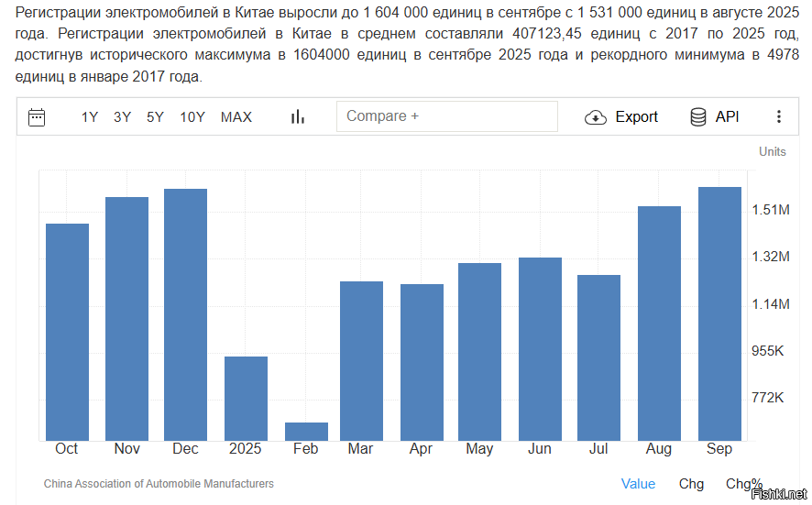Select the 3Y time range

pos(122,117)
